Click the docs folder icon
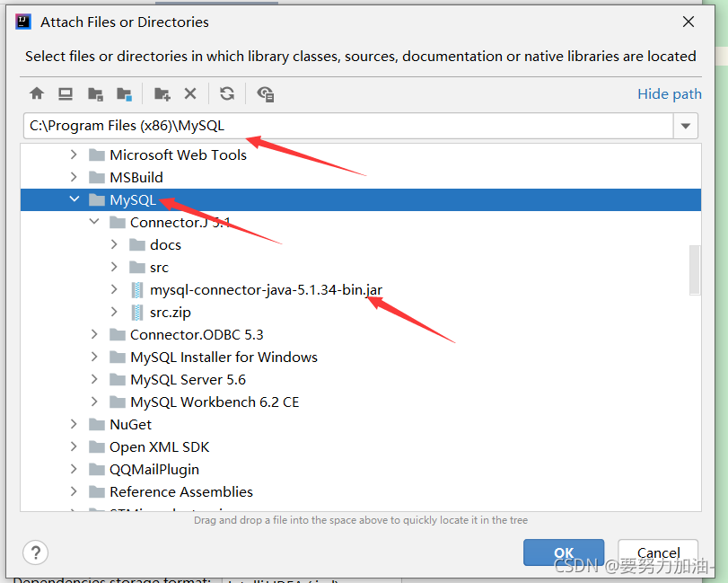 click(x=137, y=244)
